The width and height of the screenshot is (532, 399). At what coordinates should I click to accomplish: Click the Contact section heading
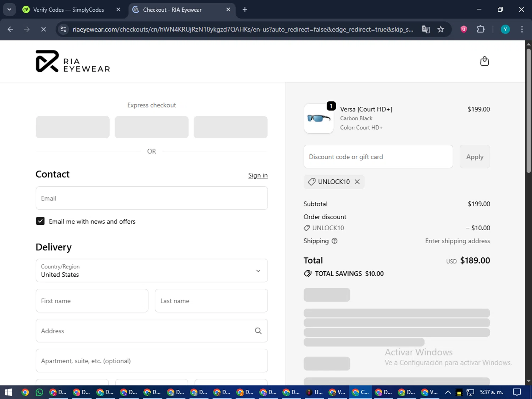(52, 174)
